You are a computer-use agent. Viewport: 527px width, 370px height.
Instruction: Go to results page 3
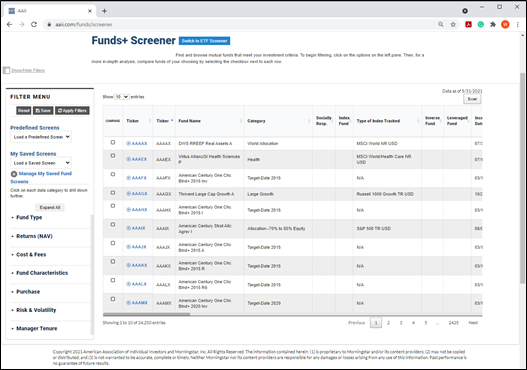[401, 323]
